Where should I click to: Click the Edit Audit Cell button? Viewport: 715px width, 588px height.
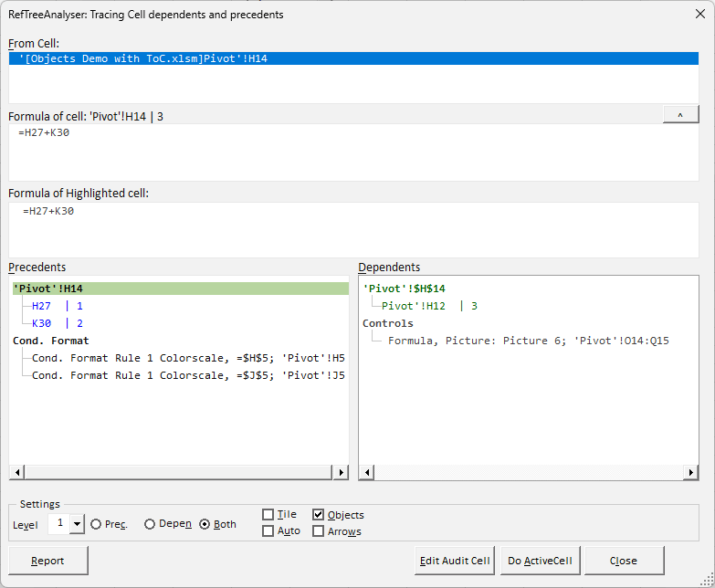[x=455, y=561]
